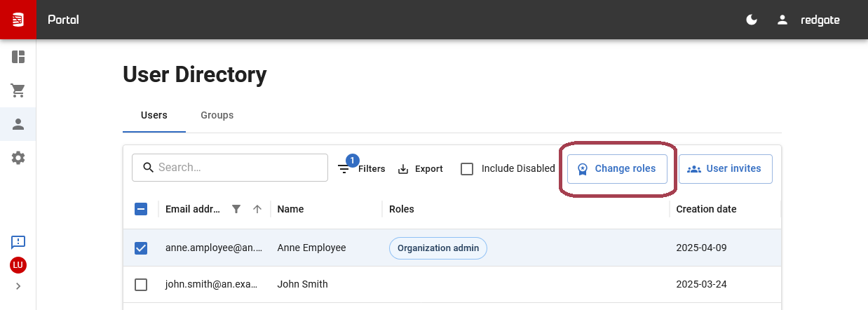Open the dashboard icon in sidebar
This screenshot has height=310, width=868.
coord(18,57)
